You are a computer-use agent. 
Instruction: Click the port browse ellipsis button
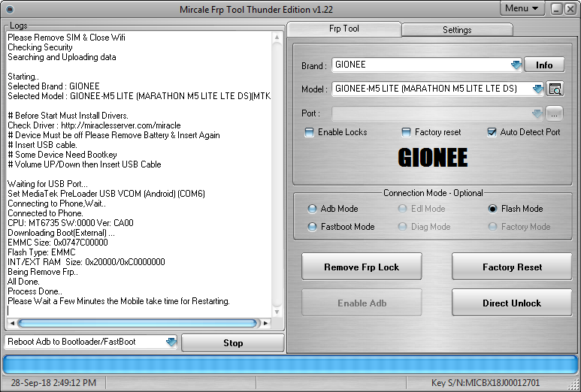point(554,113)
